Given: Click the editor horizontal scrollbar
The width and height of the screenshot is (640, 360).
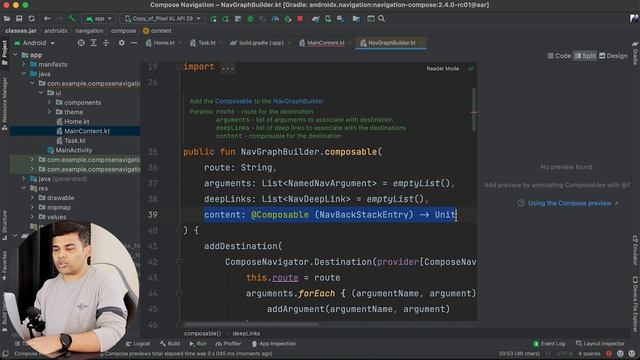Looking at the screenshot, I should tap(250, 324).
